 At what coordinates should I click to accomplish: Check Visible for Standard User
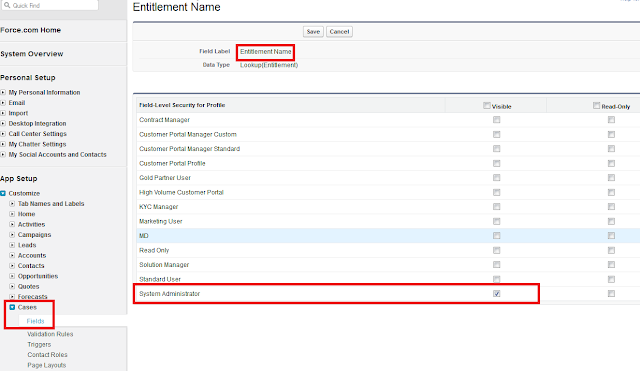coord(496,279)
